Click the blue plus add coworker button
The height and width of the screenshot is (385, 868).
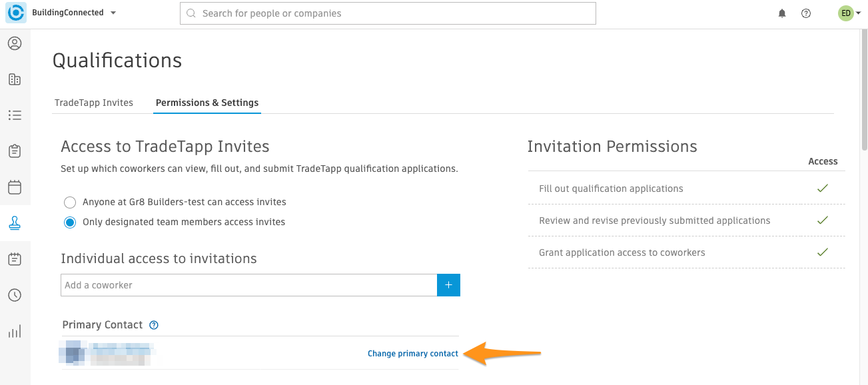448,285
